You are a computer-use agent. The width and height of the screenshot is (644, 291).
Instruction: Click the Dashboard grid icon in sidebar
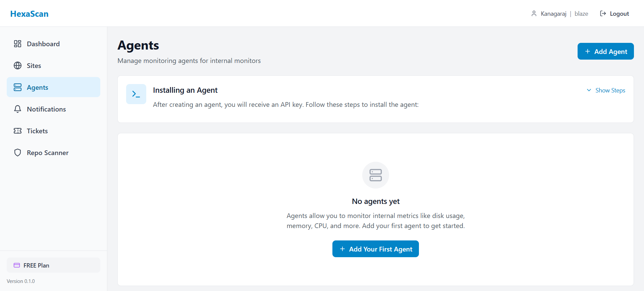coord(17,44)
